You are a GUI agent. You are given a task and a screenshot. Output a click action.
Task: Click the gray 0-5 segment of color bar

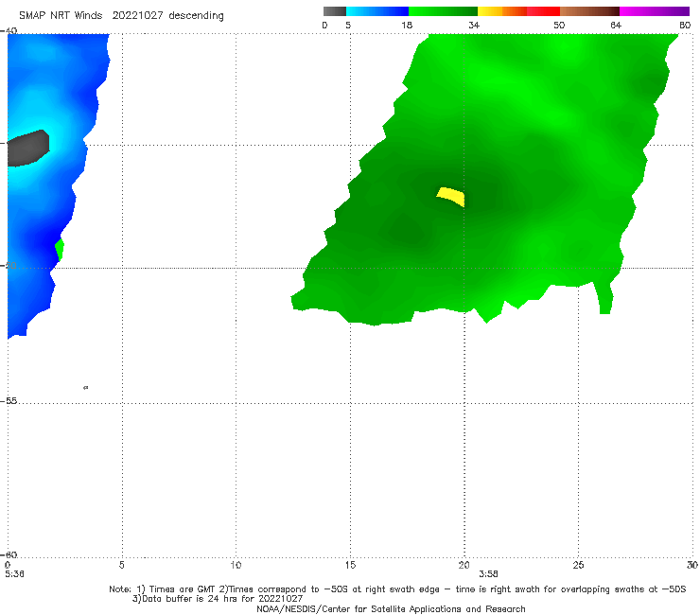[334, 11]
